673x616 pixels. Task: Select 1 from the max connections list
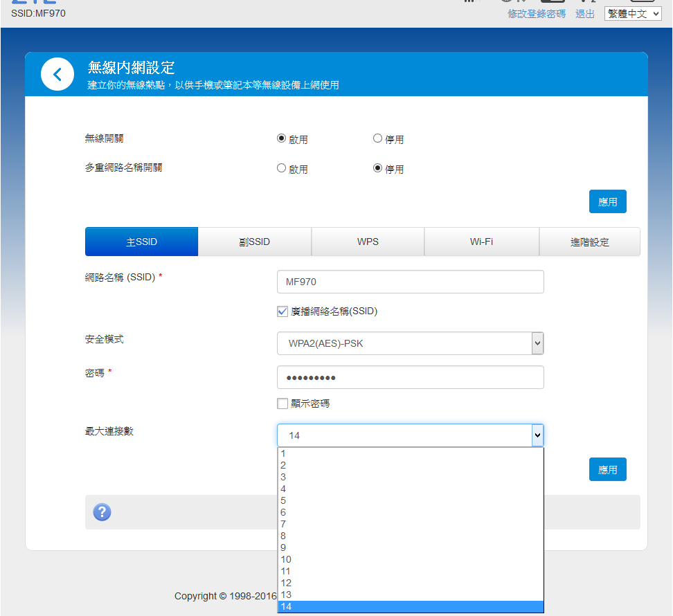tap(410, 454)
